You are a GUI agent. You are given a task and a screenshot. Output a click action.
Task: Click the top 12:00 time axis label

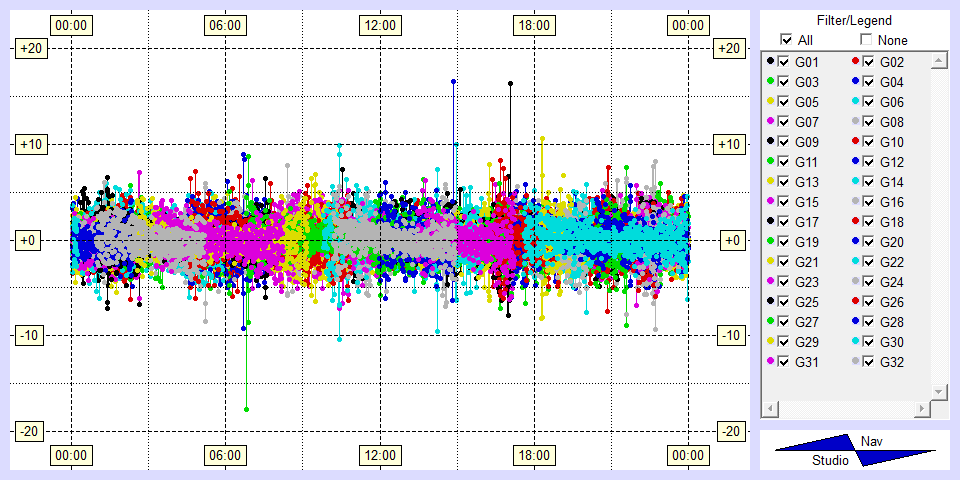[x=379, y=25]
